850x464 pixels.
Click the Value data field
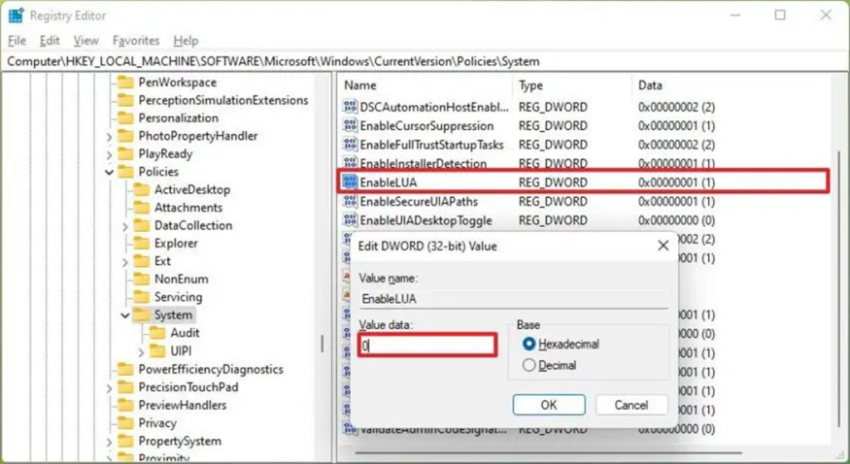pyautogui.click(x=427, y=345)
